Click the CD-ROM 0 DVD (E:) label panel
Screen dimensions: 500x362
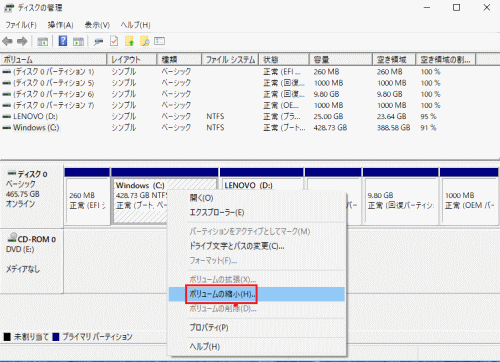(x=32, y=261)
